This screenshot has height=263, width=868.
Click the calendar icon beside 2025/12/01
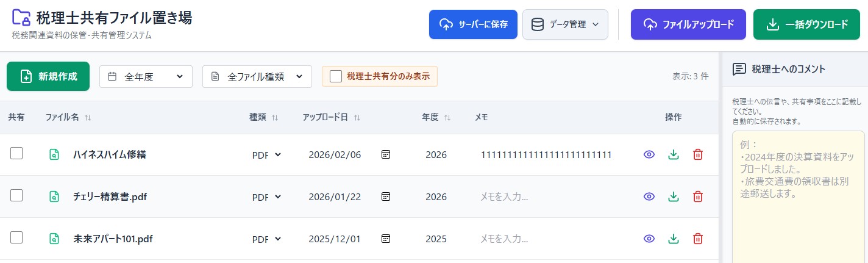(385, 239)
